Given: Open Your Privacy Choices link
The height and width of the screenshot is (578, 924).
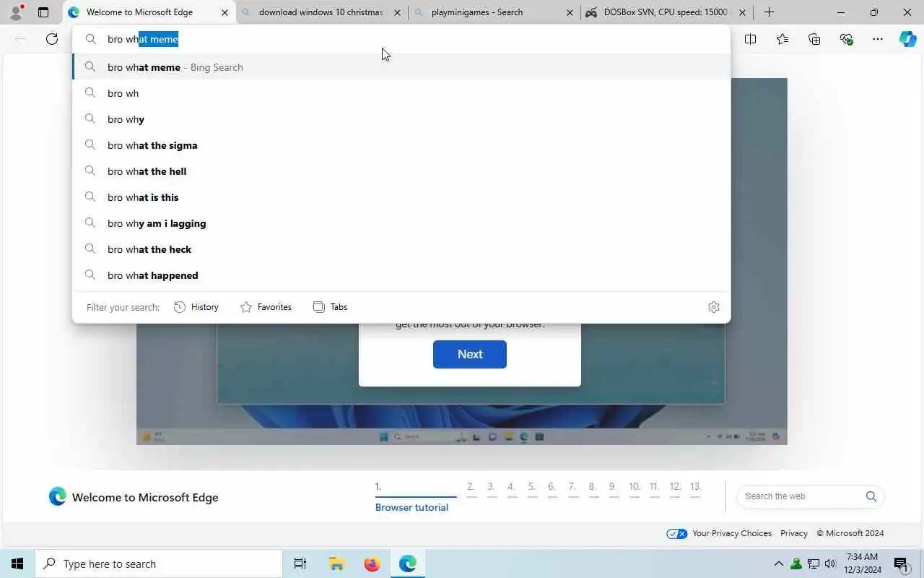Looking at the screenshot, I should 732,533.
